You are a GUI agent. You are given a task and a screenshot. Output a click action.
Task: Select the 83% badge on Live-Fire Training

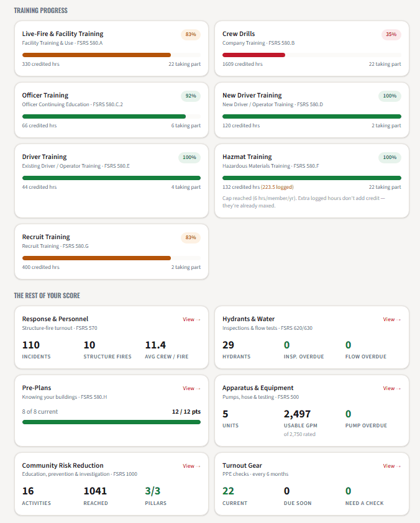pyautogui.click(x=191, y=34)
